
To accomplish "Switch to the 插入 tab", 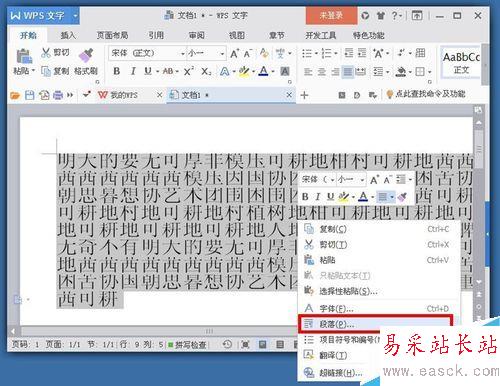I will point(68,35).
